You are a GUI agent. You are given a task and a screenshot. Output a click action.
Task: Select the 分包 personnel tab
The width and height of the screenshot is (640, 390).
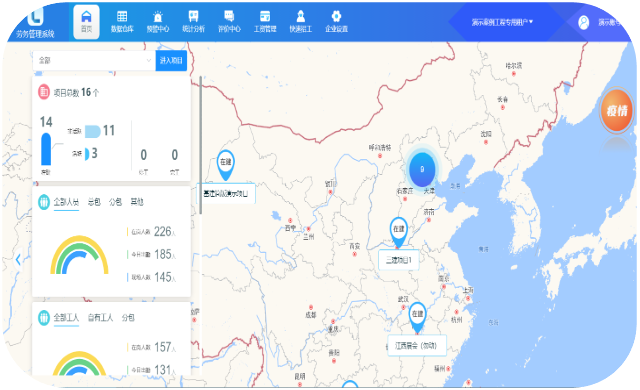116,202
